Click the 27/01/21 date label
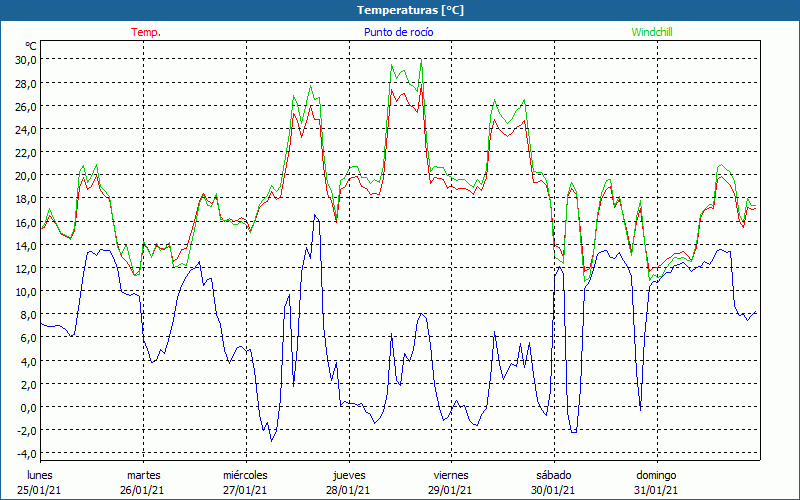 point(245,490)
